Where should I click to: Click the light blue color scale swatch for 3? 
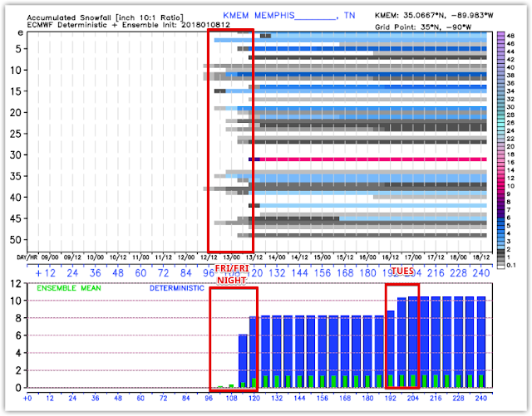(500, 242)
